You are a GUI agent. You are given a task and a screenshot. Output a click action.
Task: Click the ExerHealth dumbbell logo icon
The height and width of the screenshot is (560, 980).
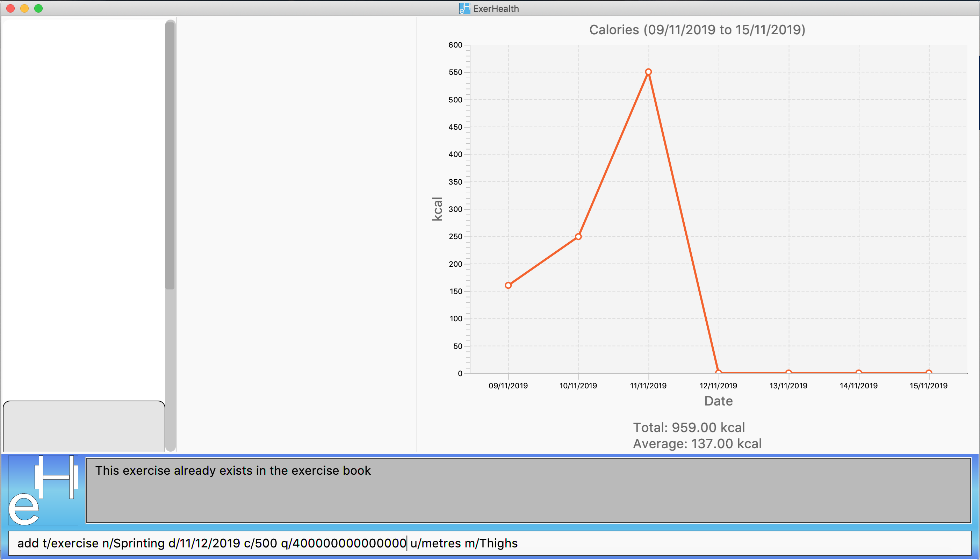[43, 490]
